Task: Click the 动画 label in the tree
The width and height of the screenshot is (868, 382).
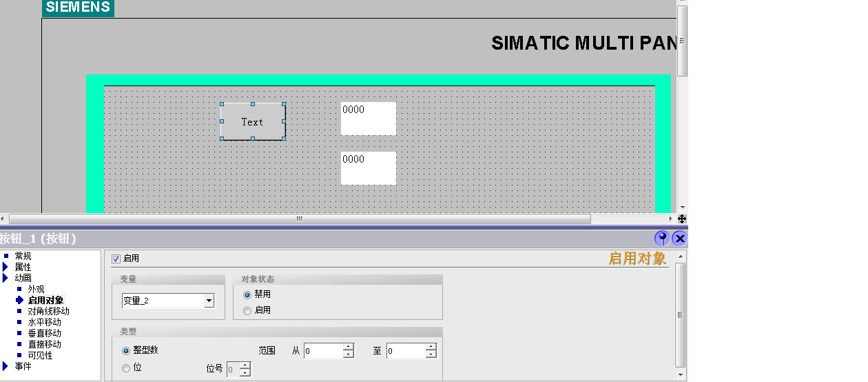Action: [x=23, y=278]
